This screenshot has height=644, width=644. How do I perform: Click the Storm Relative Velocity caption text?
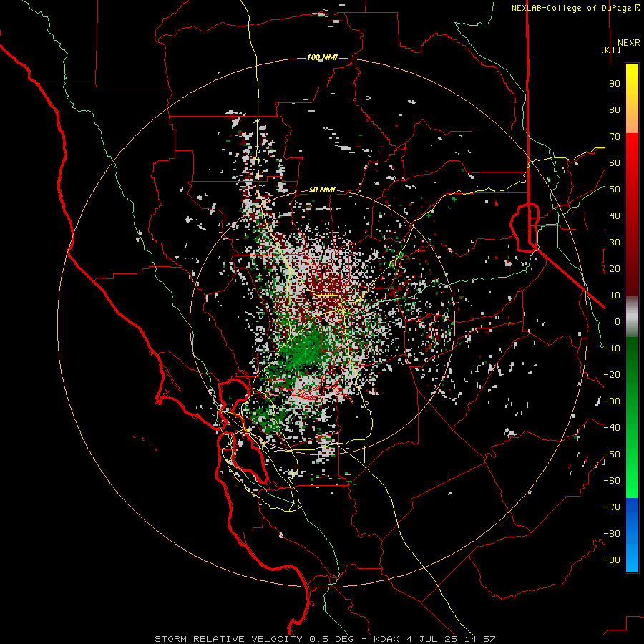[325, 639]
